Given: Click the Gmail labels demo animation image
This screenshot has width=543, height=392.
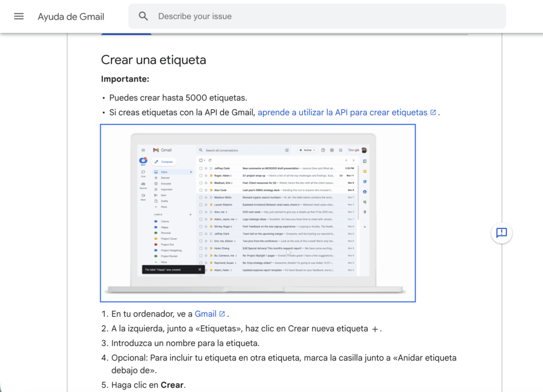Looking at the screenshot, I should click(258, 213).
